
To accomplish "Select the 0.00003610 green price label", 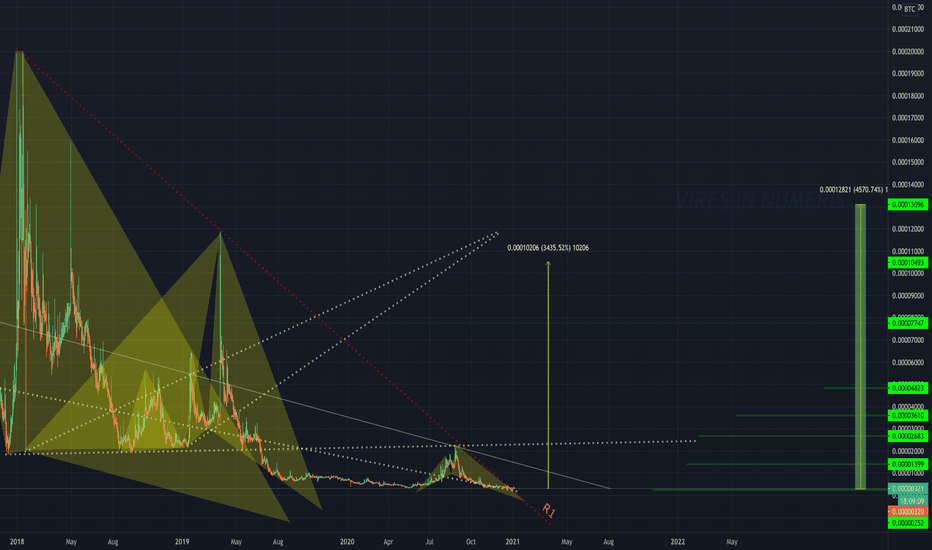I will pyautogui.click(x=908, y=415).
